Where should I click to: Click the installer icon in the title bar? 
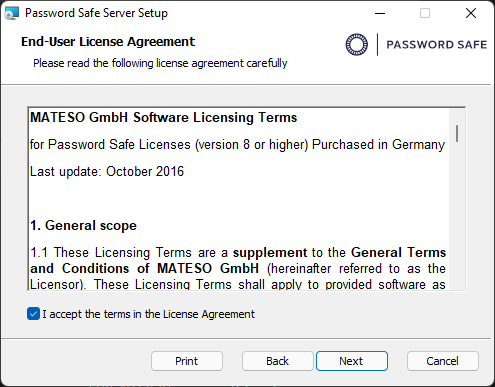coord(11,13)
